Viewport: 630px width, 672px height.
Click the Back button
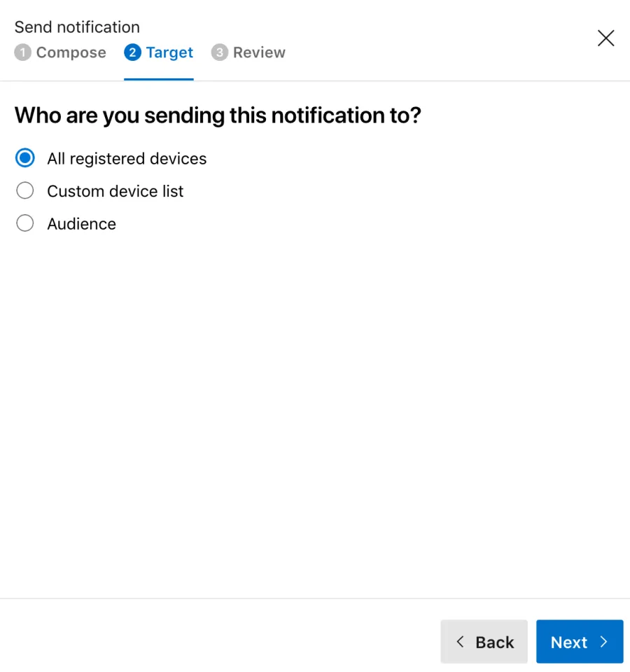coord(484,642)
